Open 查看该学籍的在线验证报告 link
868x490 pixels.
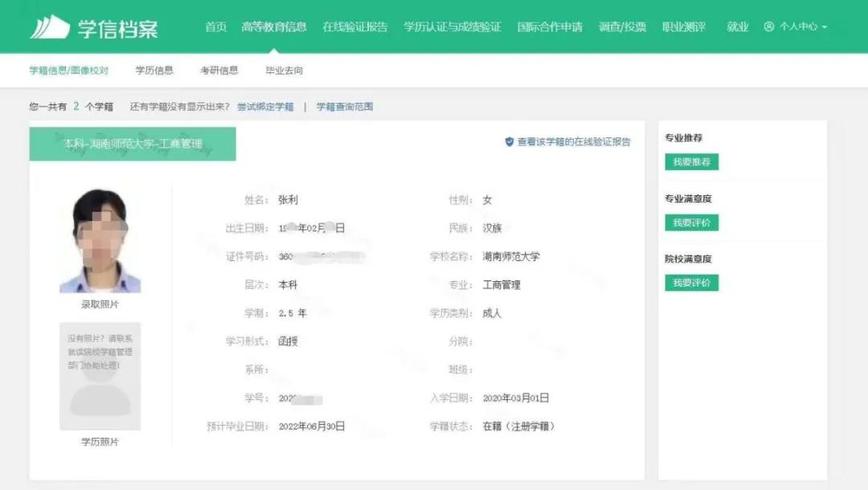tap(574, 142)
